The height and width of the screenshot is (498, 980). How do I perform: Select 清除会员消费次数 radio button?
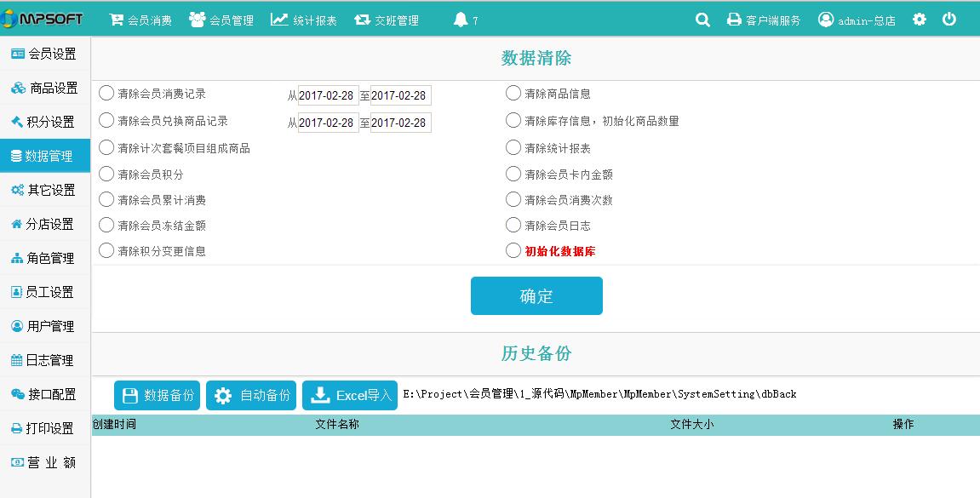pos(513,199)
